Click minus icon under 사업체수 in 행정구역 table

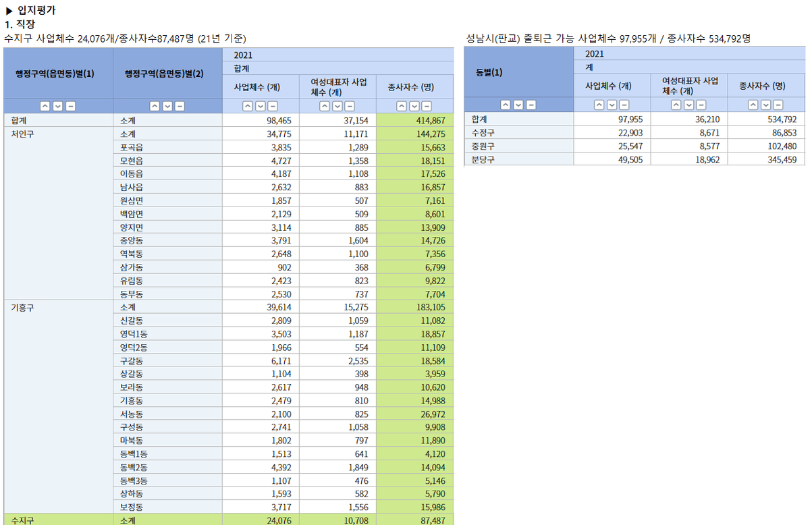pyautogui.click(x=273, y=106)
